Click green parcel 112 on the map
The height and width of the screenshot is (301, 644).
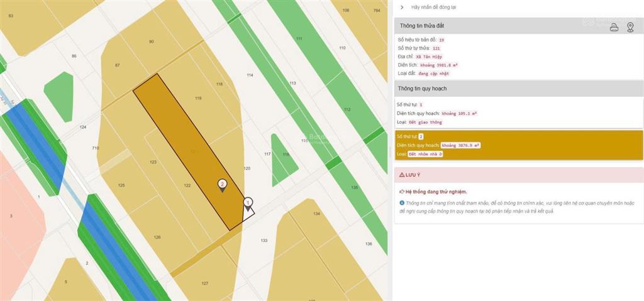347,109
